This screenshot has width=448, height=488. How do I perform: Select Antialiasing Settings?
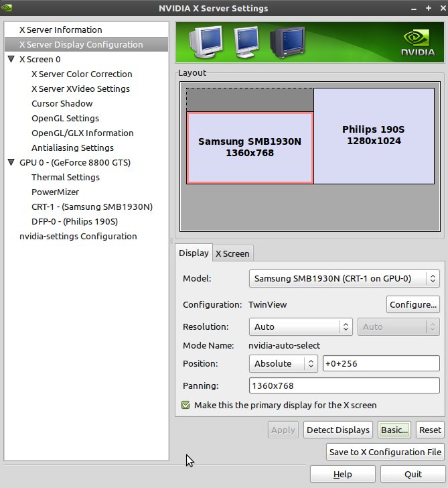72,148
